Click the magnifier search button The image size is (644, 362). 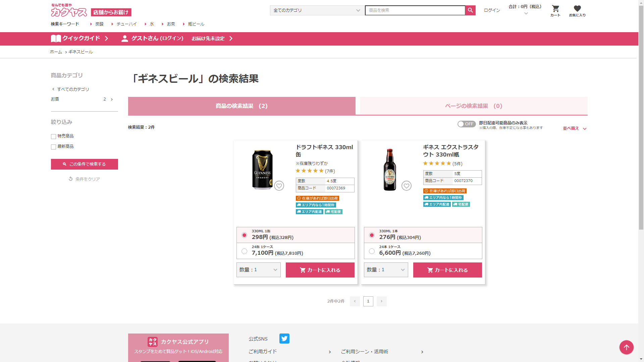(x=470, y=10)
